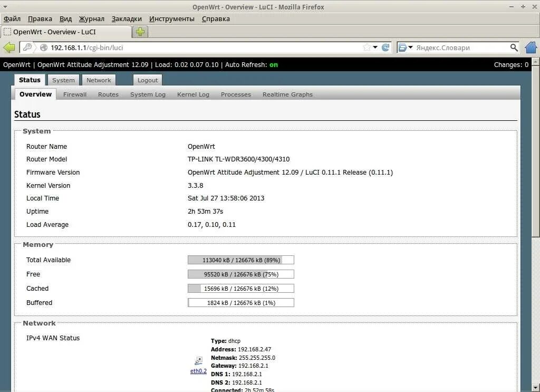Open the Файл menu
The width and height of the screenshot is (540, 392).
point(12,19)
